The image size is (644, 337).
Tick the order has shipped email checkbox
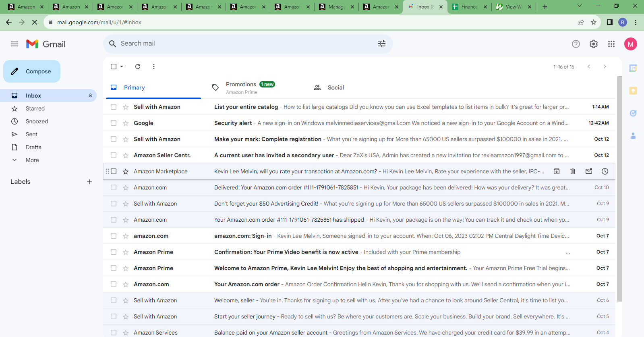tap(114, 220)
